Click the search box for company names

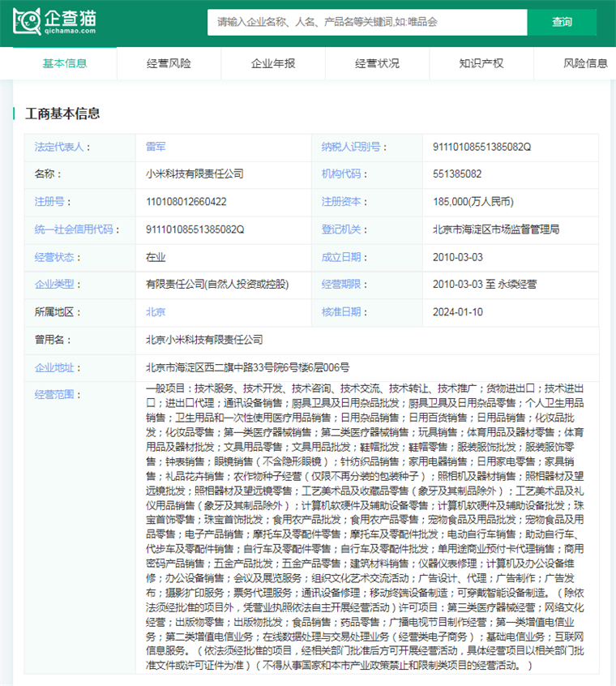coord(367,23)
